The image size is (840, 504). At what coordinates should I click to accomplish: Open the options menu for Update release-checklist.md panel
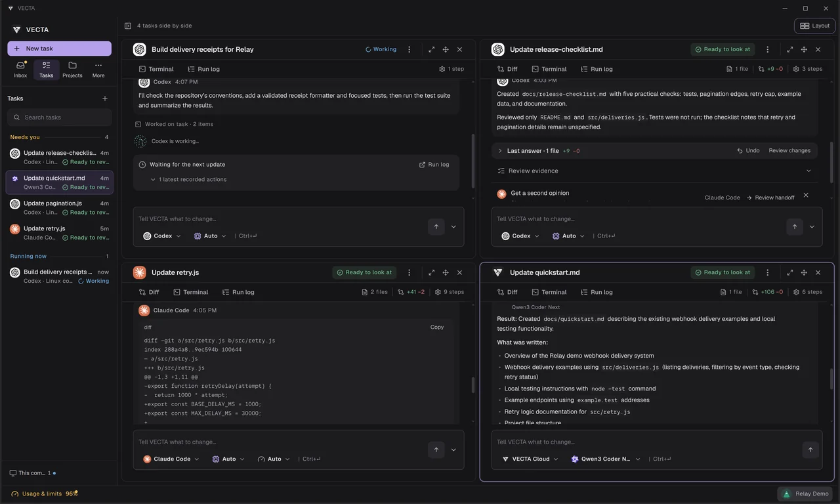point(768,49)
